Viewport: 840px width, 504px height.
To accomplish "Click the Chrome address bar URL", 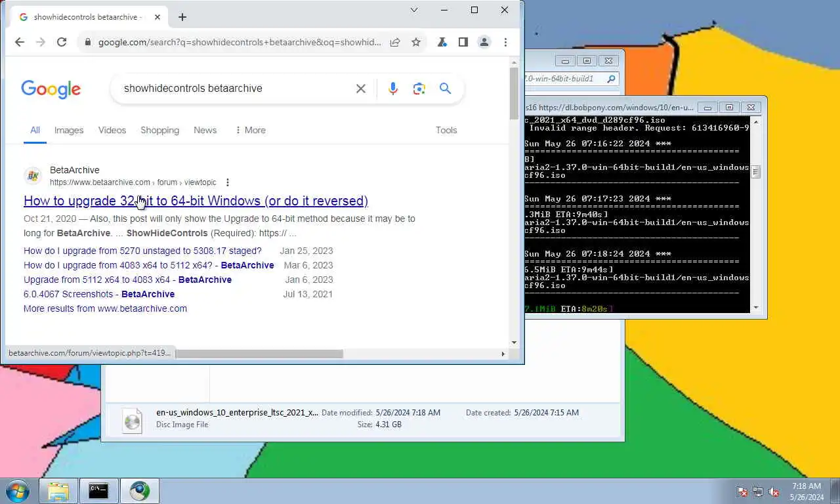I will coord(240,42).
